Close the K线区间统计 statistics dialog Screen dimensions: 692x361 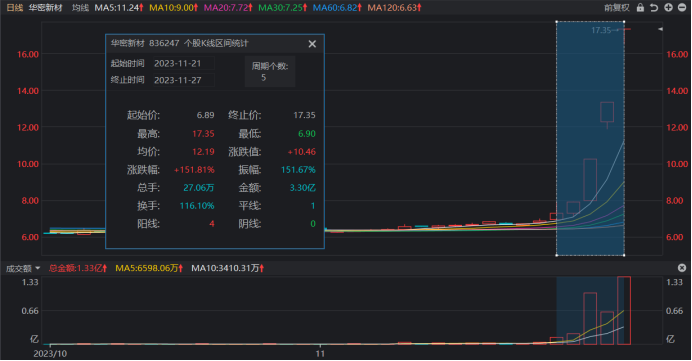pos(312,44)
